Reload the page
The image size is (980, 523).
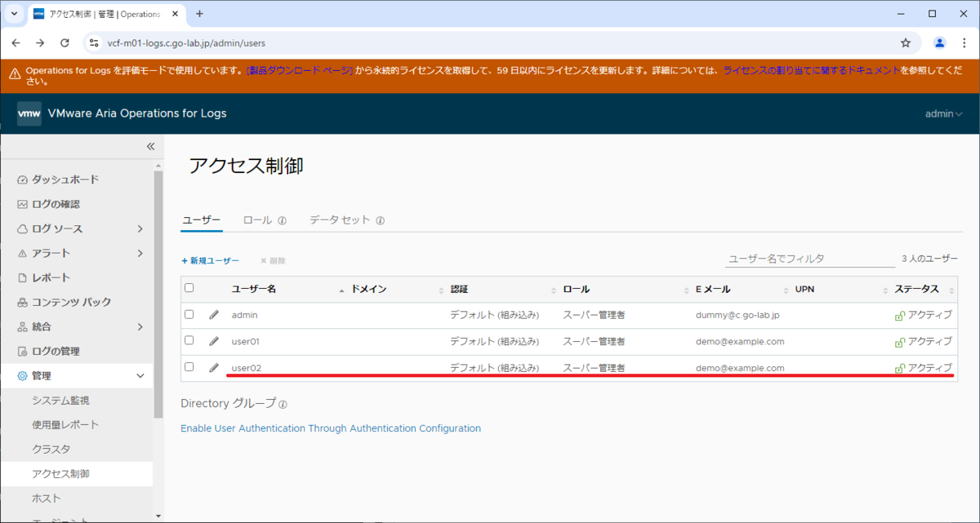[65, 42]
